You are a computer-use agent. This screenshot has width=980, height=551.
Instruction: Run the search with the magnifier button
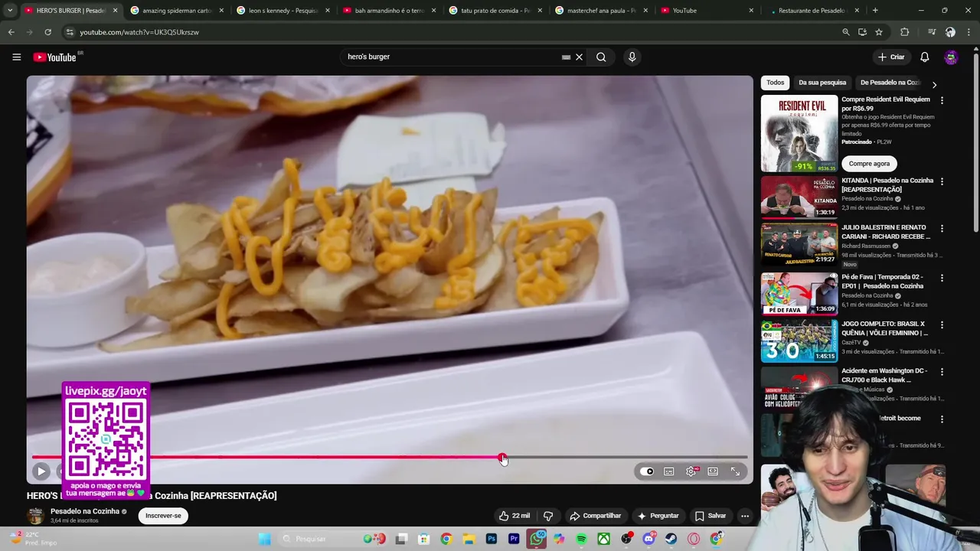[601, 57]
